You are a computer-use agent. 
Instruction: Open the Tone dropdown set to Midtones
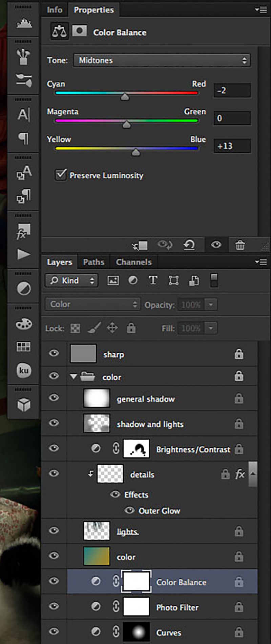click(162, 60)
